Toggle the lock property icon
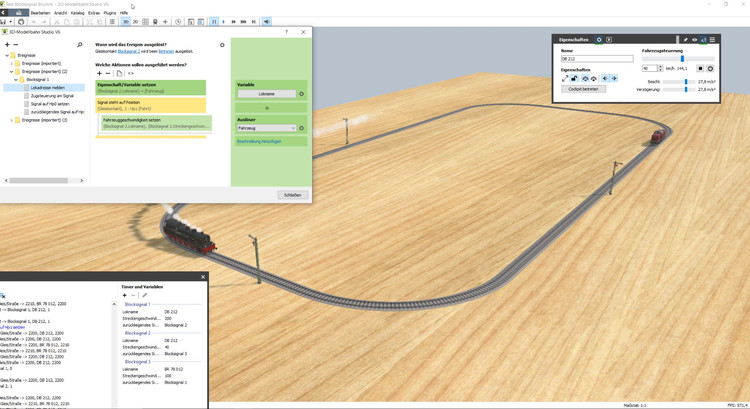The width and height of the screenshot is (750, 409). pos(574,78)
